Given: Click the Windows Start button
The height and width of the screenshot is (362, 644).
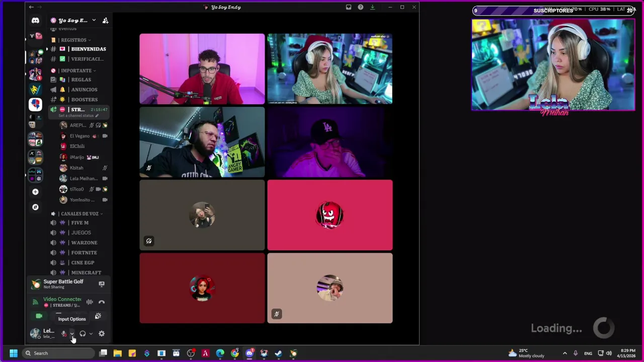Looking at the screenshot, I should [14, 353].
